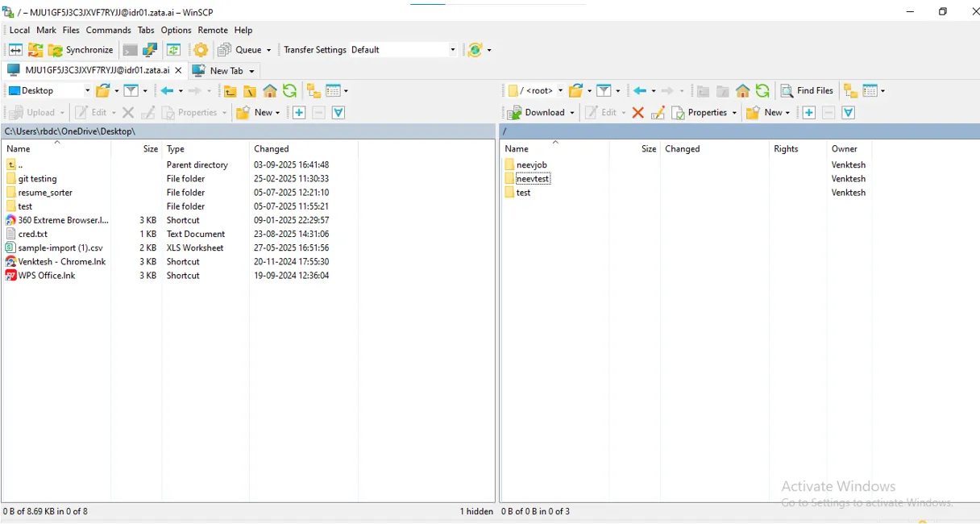Click select files plus icon in remote panel
The width and height of the screenshot is (980, 524).
click(809, 113)
